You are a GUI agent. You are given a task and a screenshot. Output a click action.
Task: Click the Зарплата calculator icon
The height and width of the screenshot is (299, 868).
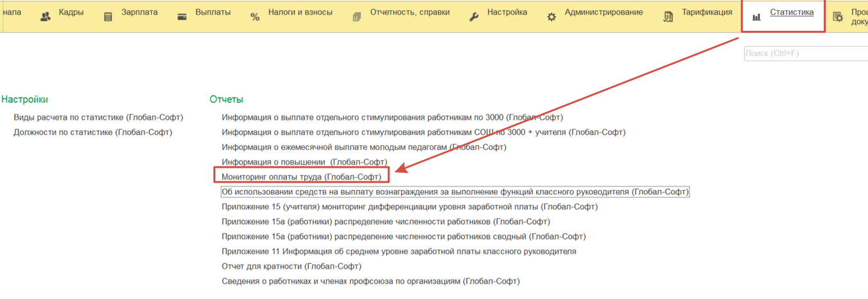(108, 17)
